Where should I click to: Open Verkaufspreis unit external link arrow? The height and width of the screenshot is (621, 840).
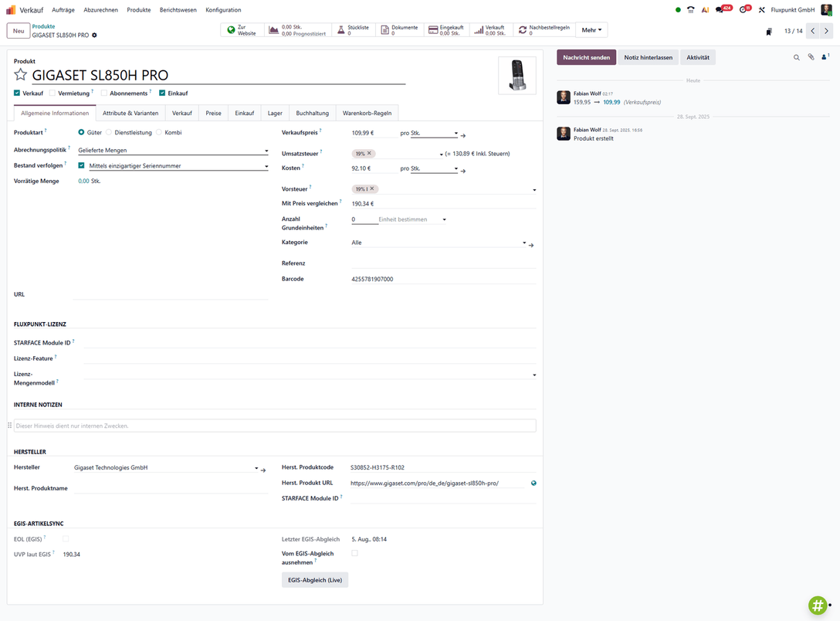(463, 136)
